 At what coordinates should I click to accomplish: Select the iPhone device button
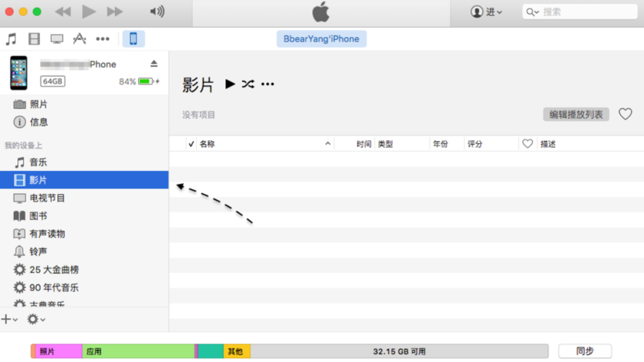click(133, 39)
